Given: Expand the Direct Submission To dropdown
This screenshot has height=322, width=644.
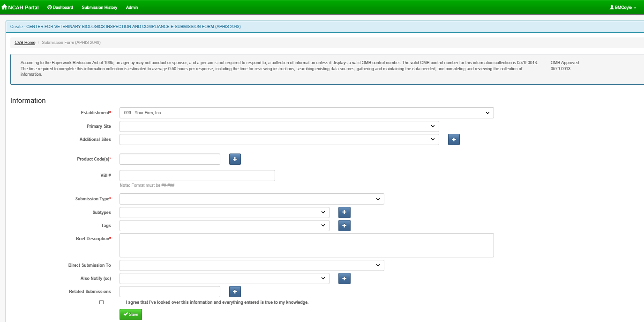Looking at the screenshot, I should pos(252,265).
